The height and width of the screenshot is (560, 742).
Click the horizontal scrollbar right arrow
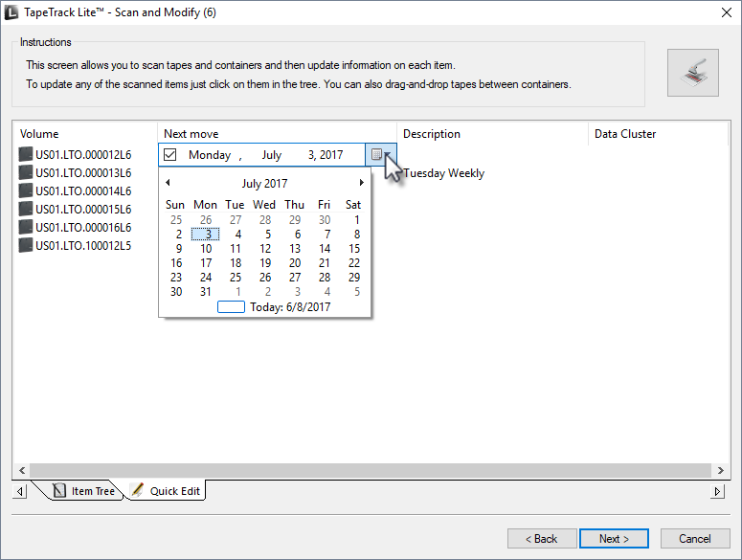click(x=721, y=470)
